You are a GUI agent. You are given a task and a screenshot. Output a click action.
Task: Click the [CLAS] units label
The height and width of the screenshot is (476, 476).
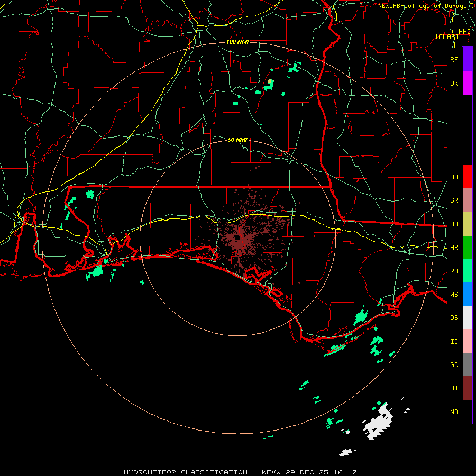coord(447,36)
